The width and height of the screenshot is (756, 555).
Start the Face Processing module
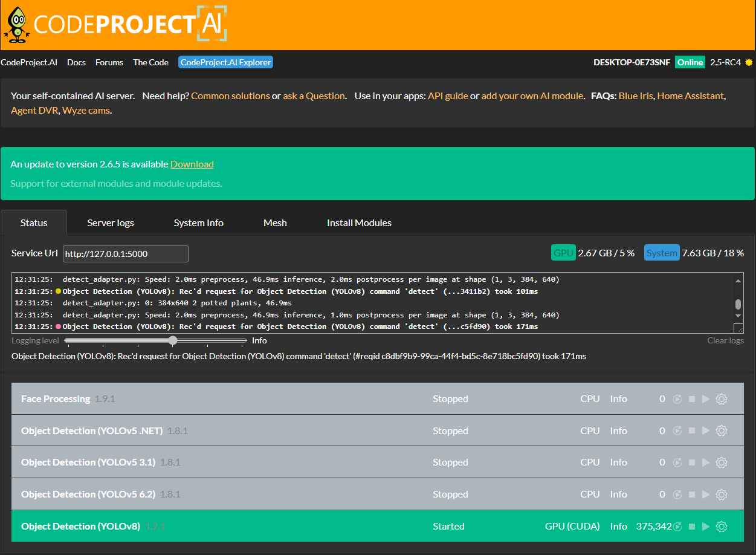point(705,399)
